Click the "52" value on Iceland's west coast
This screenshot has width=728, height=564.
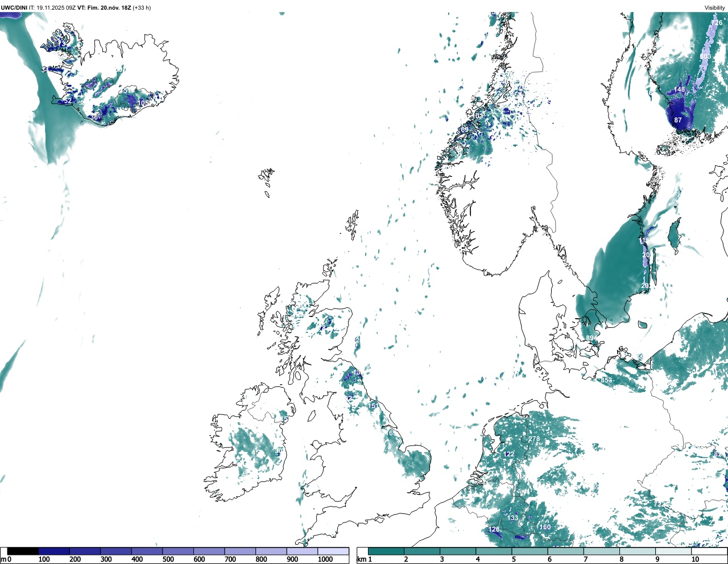(68, 101)
